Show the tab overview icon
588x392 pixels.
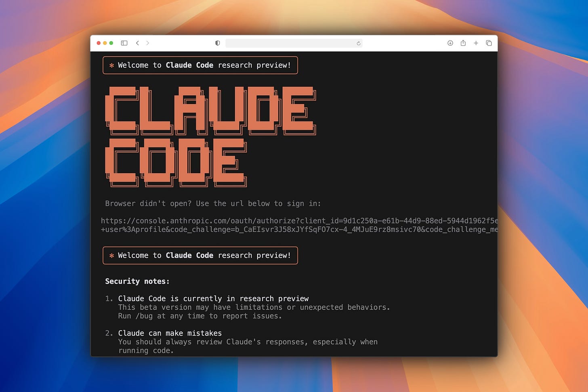[x=489, y=43]
